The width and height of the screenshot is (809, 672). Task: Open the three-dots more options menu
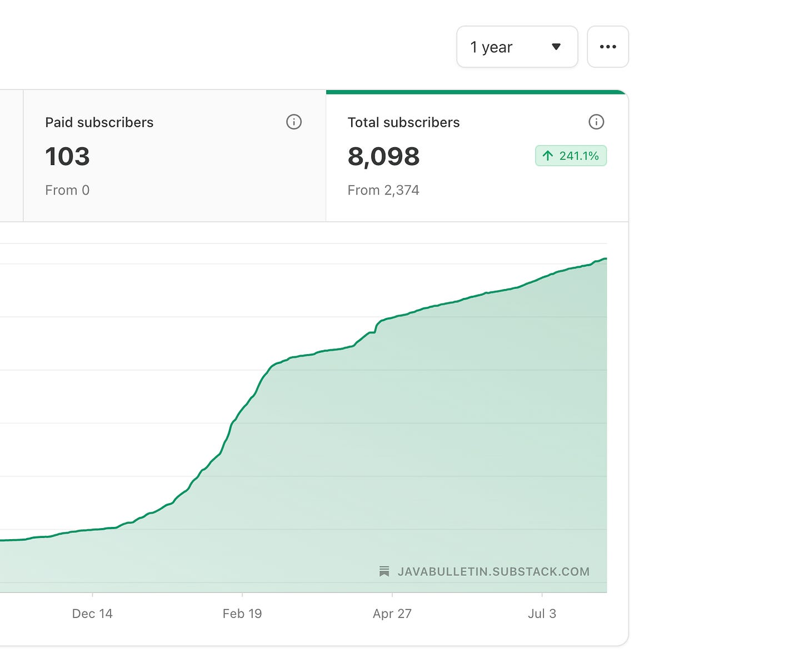[x=608, y=47]
